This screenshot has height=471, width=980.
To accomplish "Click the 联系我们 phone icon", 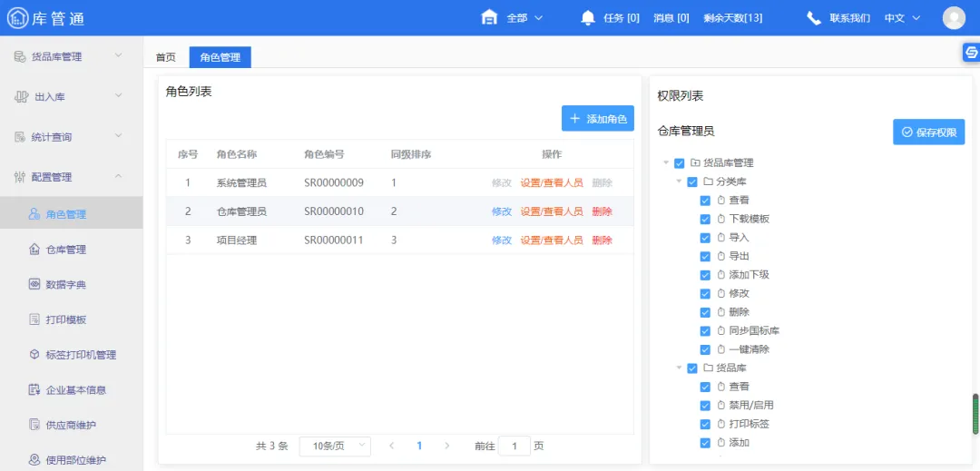I will (x=814, y=17).
